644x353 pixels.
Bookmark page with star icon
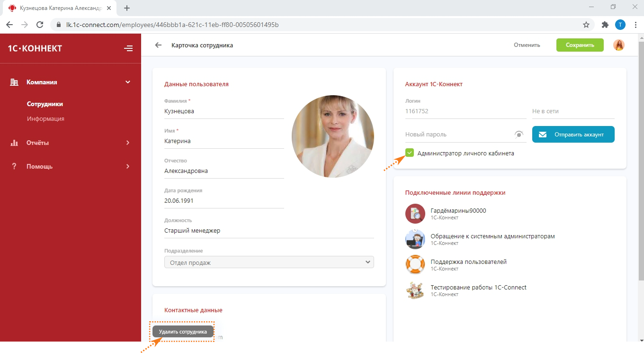click(586, 25)
